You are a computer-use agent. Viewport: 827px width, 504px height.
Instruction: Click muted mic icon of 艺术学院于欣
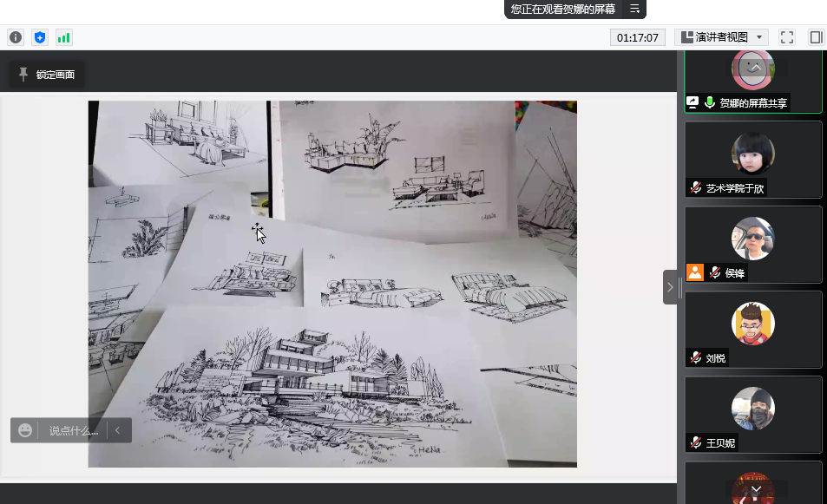tap(696, 187)
